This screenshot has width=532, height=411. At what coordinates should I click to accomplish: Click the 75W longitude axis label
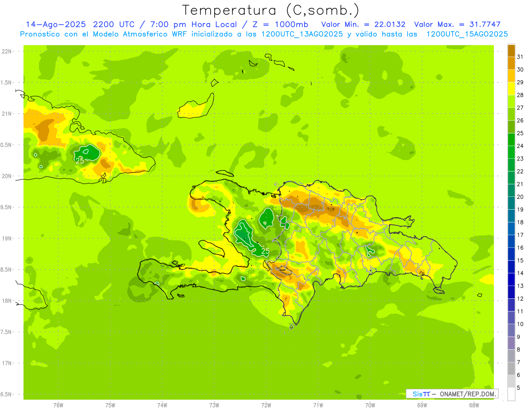(x=110, y=405)
